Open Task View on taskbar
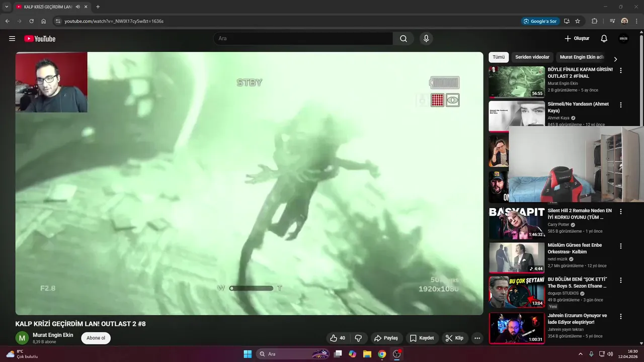 coord(338,354)
